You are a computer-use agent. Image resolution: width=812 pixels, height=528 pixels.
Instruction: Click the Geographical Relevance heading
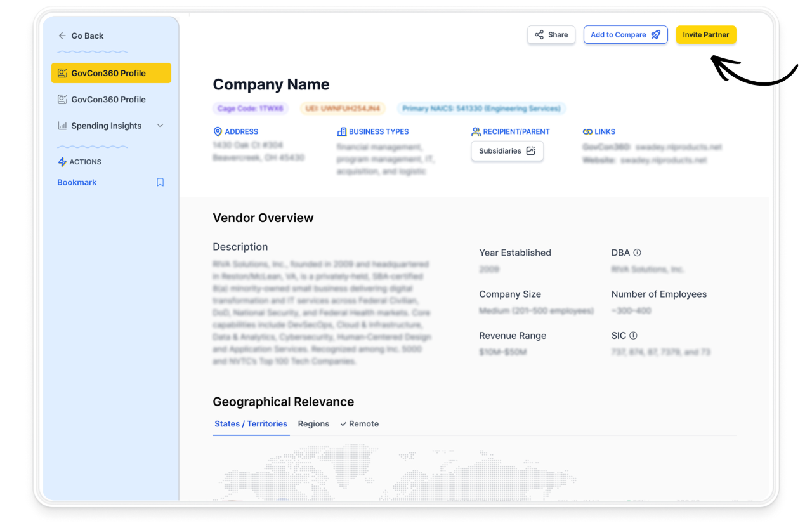coord(284,402)
